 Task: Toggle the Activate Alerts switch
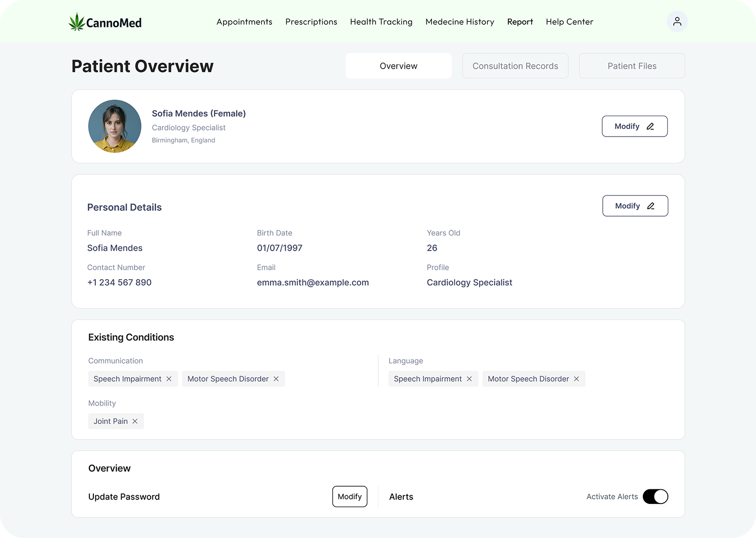[x=655, y=496]
